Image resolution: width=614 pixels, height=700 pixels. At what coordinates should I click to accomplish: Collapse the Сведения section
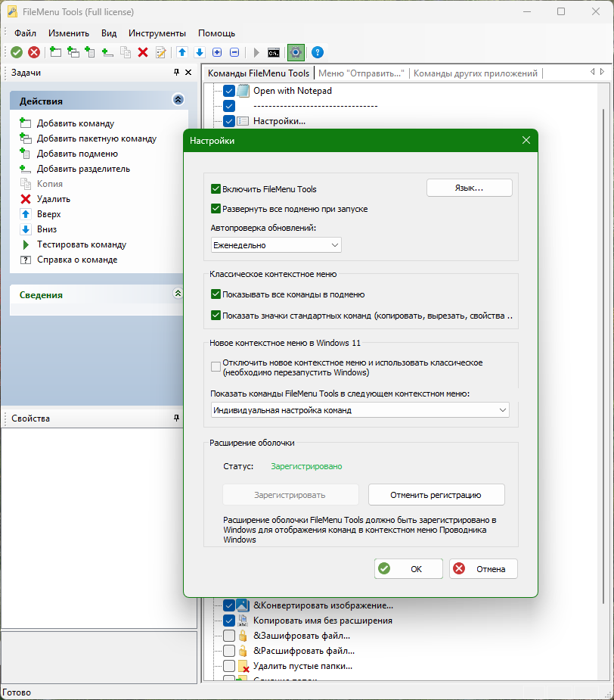[178, 294]
